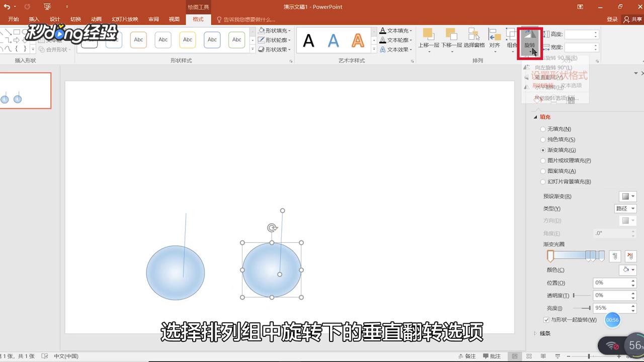
Task: Open Text Fill (文本填充) dropdown
Action: click(396, 31)
